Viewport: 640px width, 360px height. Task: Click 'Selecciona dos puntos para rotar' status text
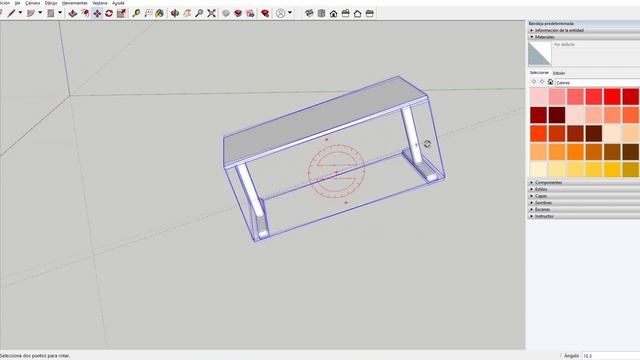click(35, 356)
